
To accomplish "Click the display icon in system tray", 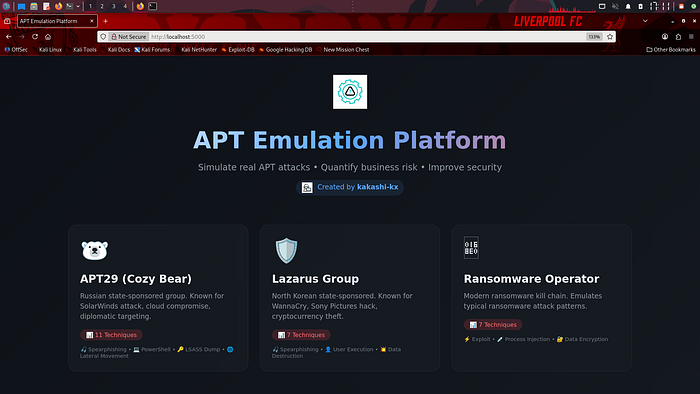I will pyautogui.click(x=602, y=6).
